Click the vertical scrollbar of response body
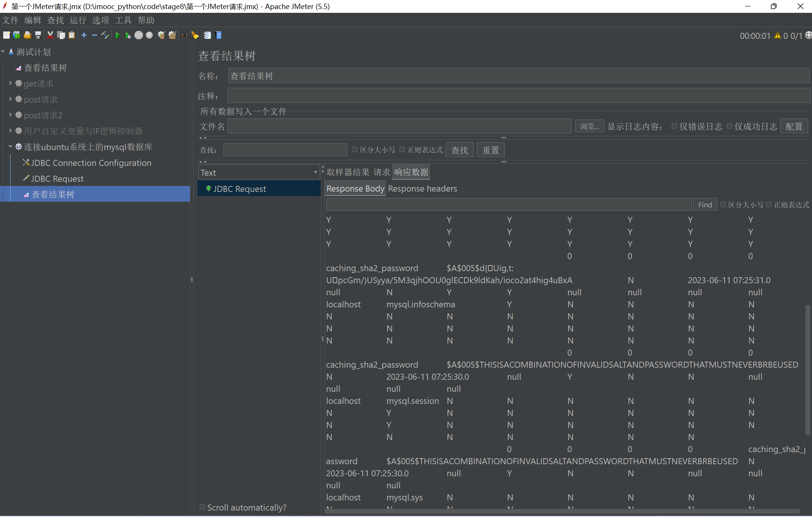 point(807,370)
